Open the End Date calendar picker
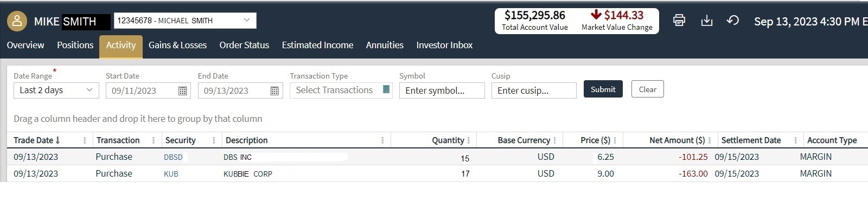 click(x=275, y=91)
